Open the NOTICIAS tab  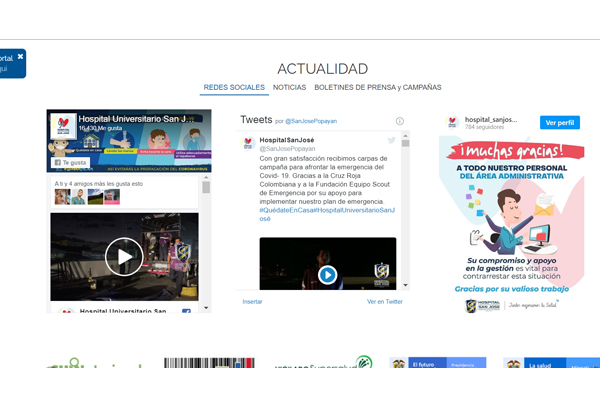pyautogui.click(x=289, y=88)
